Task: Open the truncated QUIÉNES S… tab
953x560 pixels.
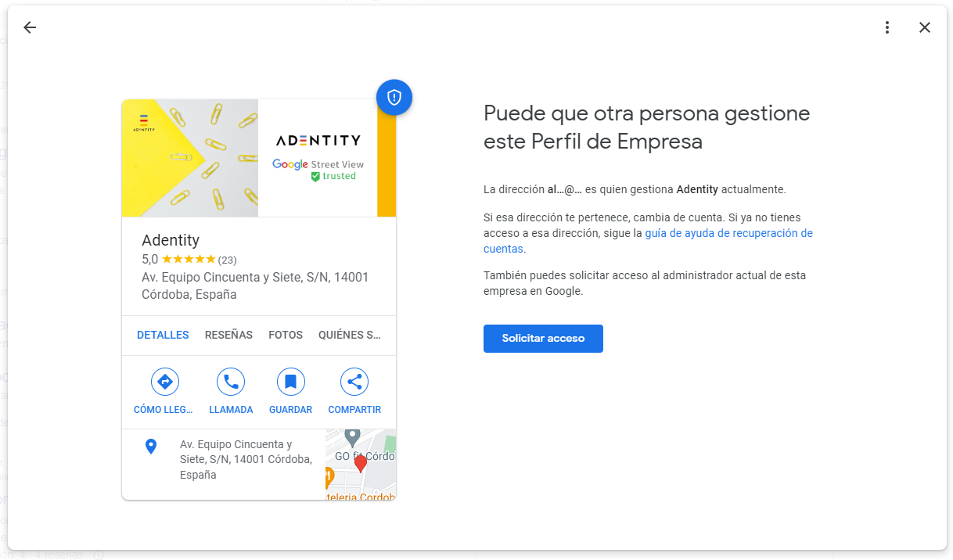Action: pos(349,335)
